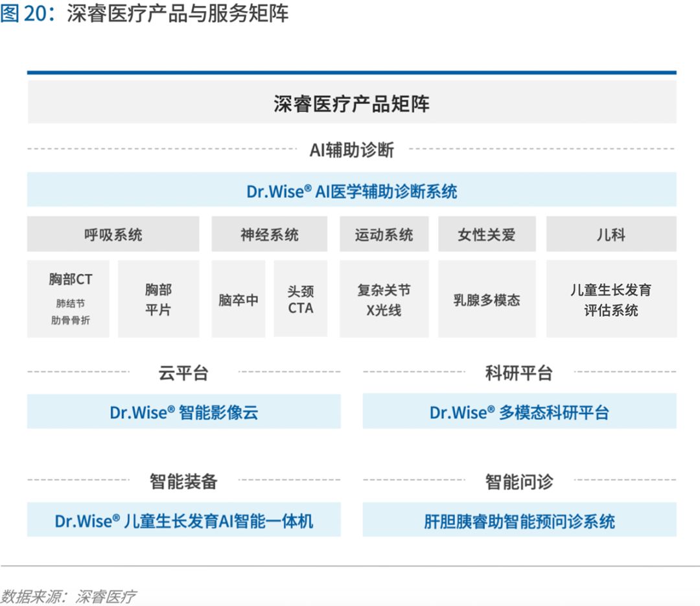Select the 头颈CTA product tile
This screenshot has width=700, height=606.
[x=301, y=299]
